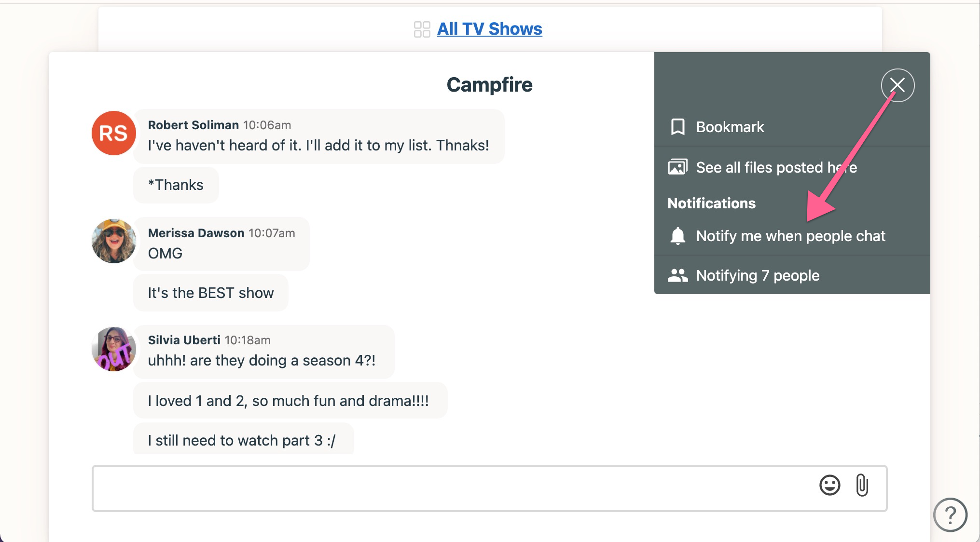Viewport: 980px width, 542px height.
Task: Click Robert Soliman's name
Action: click(193, 125)
